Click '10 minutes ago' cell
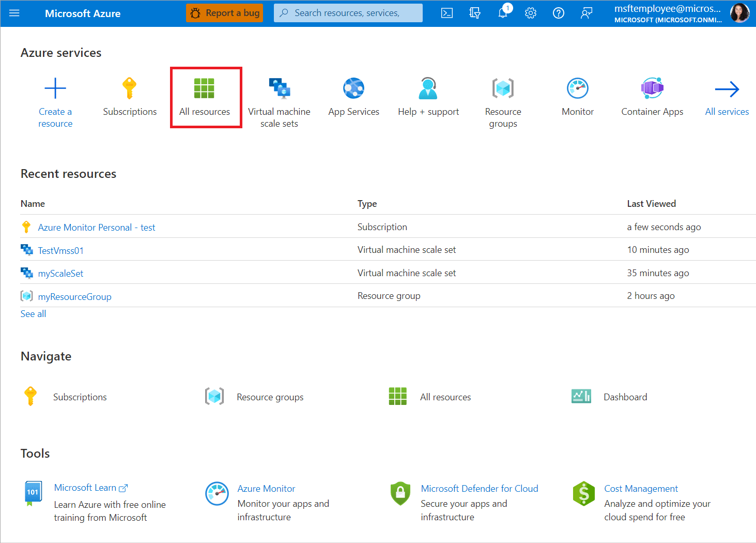Screen dimensions: 756x543 point(658,250)
